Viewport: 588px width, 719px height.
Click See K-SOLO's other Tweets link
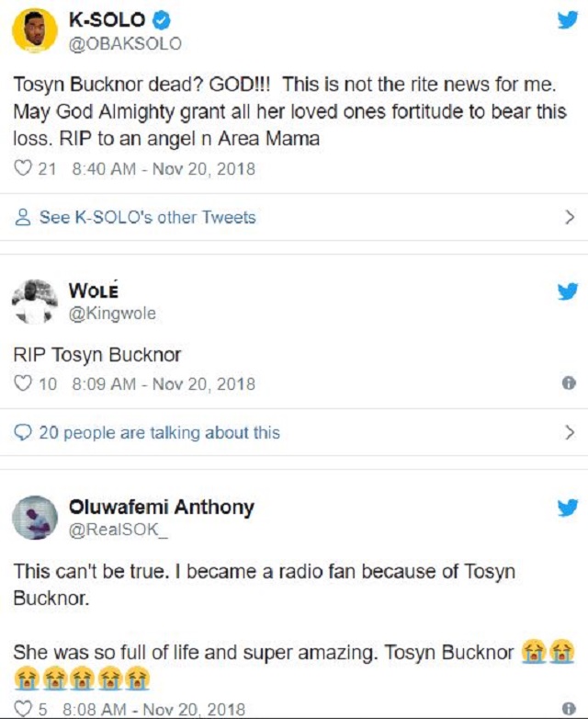(147, 218)
